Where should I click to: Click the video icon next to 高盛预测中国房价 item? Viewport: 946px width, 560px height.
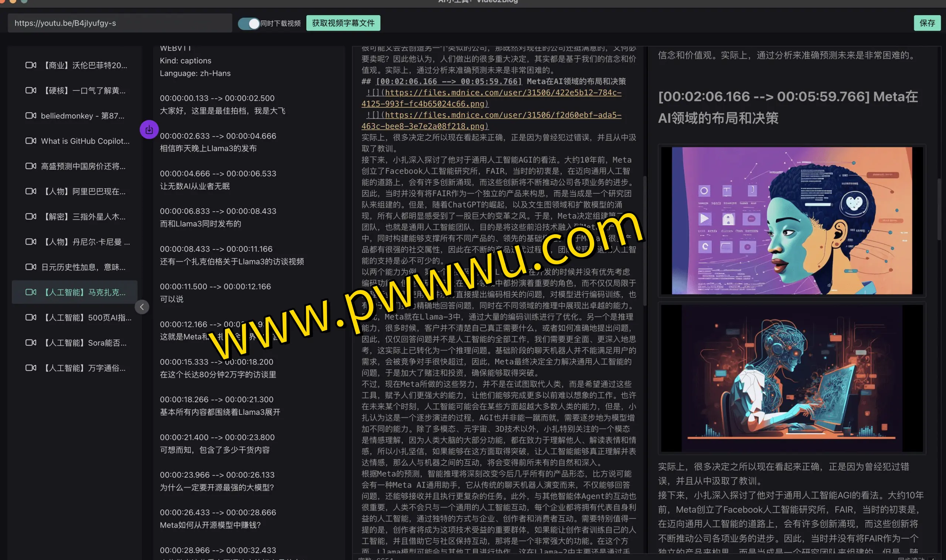pos(31,166)
